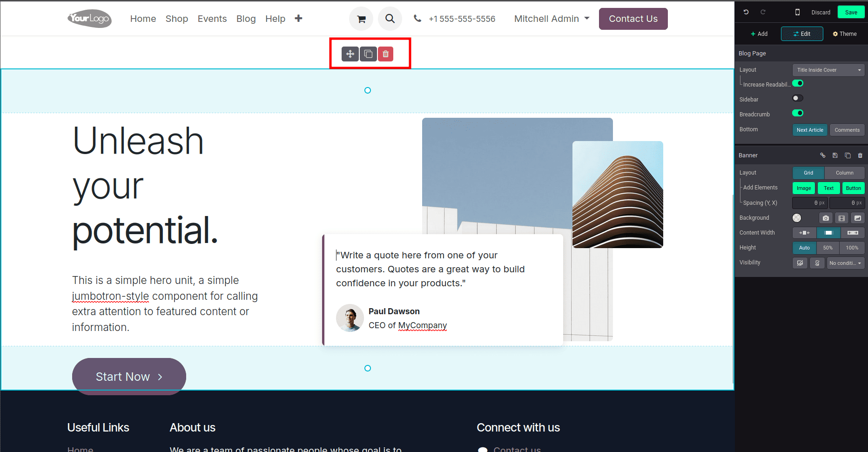This screenshot has height=452, width=868.
Task: Enable the Sidebar toggle
Action: click(x=797, y=98)
